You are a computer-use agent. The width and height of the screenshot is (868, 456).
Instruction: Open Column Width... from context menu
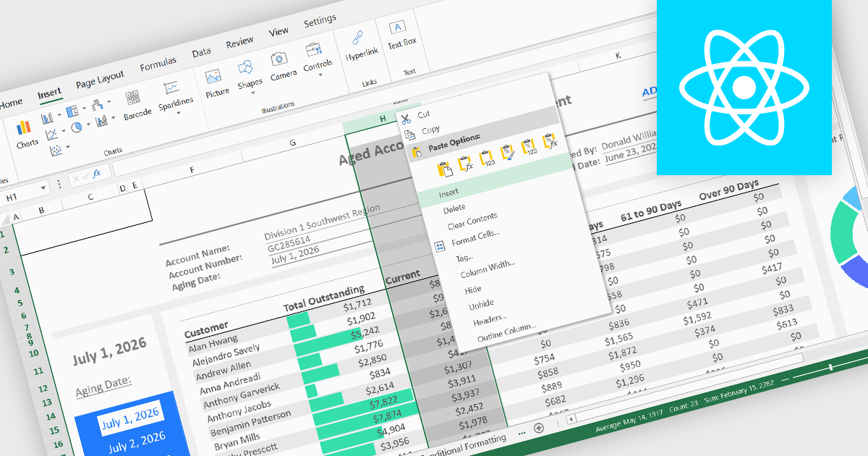point(488,269)
